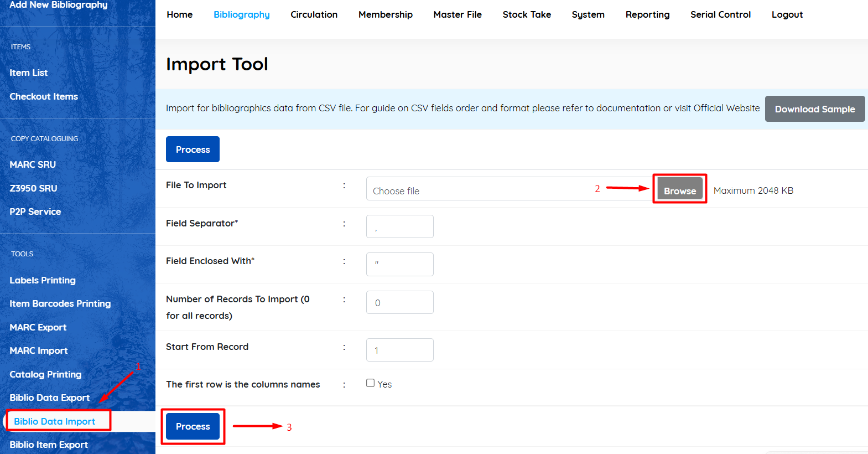
Task: Open the Circulation menu
Action: click(x=314, y=14)
